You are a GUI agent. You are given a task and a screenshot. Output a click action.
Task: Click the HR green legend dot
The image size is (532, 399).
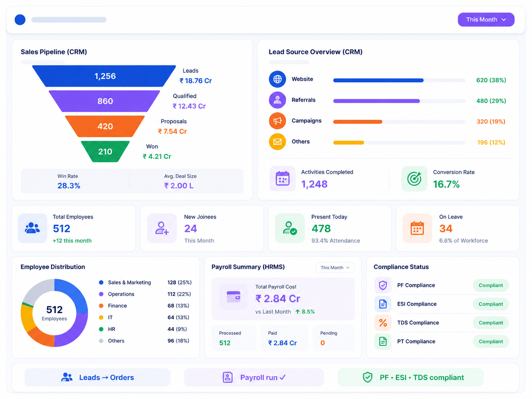coord(101,329)
